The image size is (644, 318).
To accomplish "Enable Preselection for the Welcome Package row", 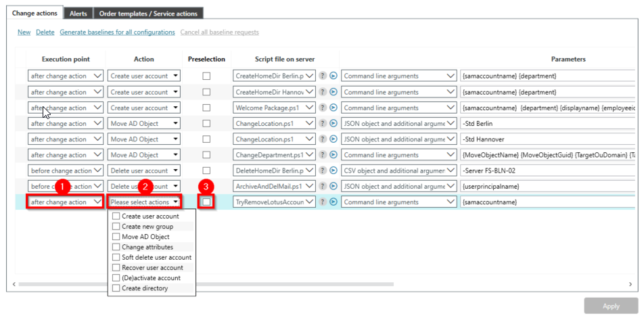I will (206, 108).
